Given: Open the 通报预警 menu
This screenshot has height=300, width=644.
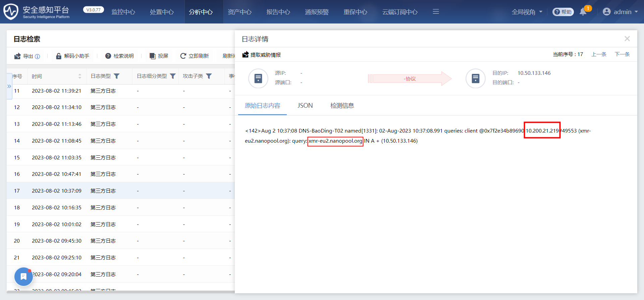Looking at the screenshot, I should click(317, 12).
